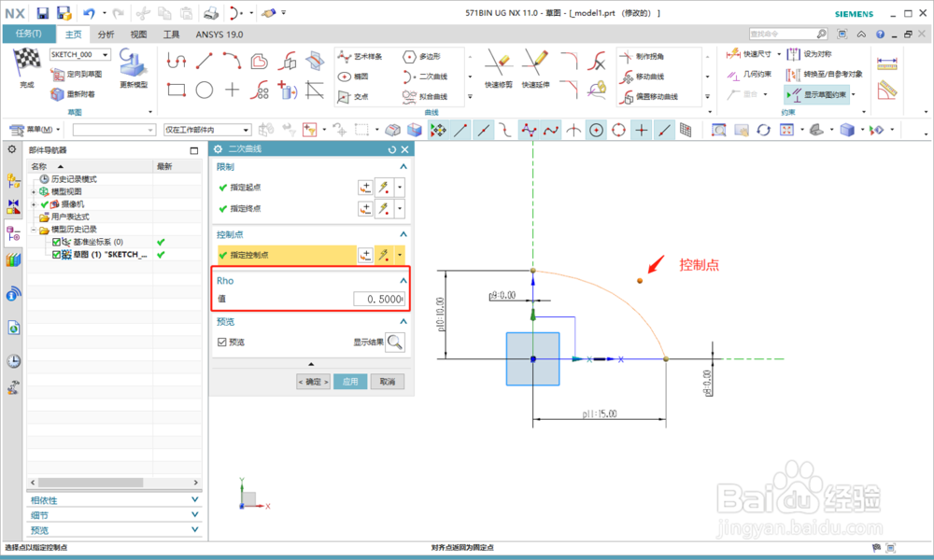The height and width of the screenshot is (560, 934).
Task: Toggle the 基准坐标系 (0) checkbox in tree
Action: pyautogui.click(x=56, y=242)
